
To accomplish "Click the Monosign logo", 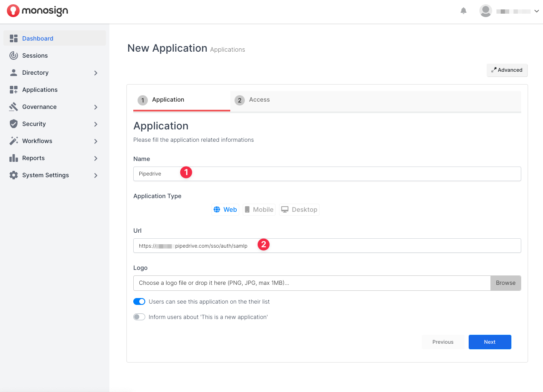I will [x=38, y=11].
